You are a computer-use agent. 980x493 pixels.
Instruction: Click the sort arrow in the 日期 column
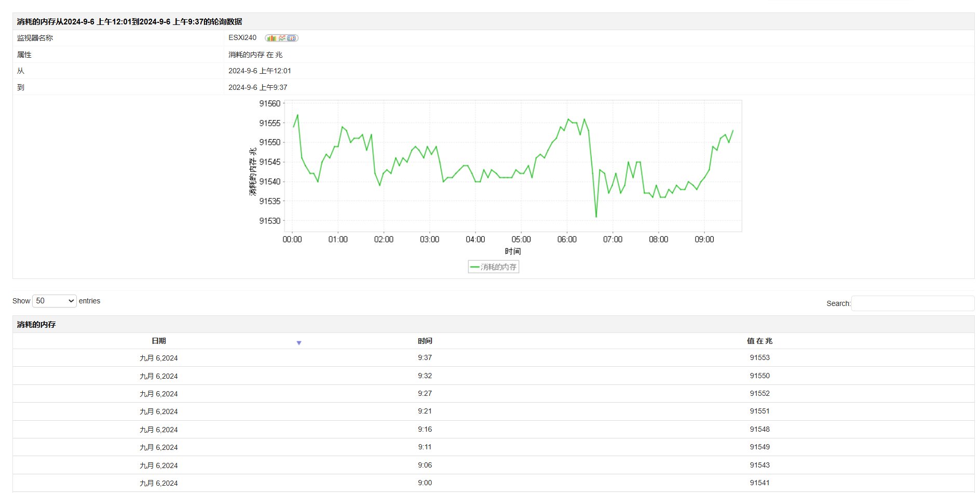click(x=299, y=343)
